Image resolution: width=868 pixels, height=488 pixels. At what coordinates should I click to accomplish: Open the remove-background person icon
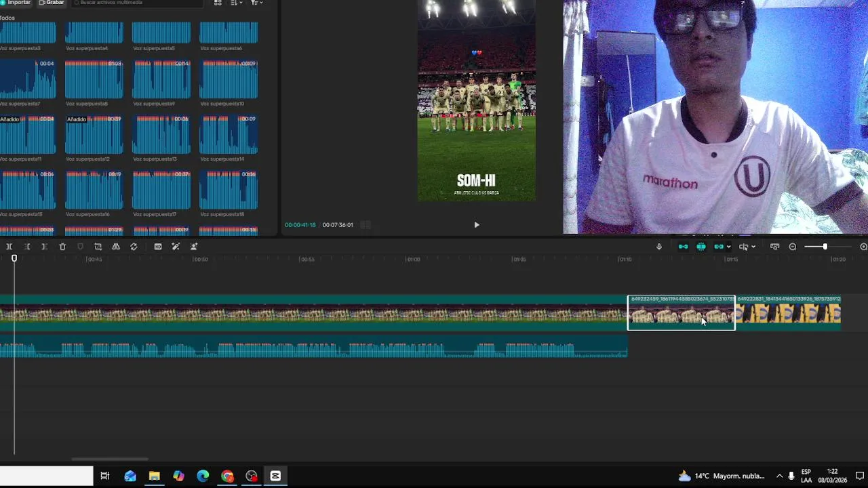[194, 247]
